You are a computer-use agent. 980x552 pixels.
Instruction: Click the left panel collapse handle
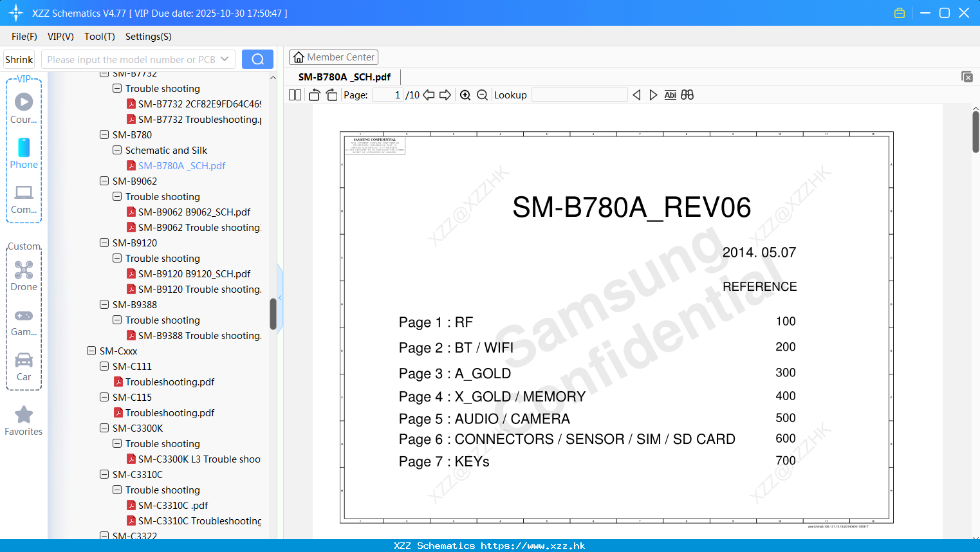[280, 297]
